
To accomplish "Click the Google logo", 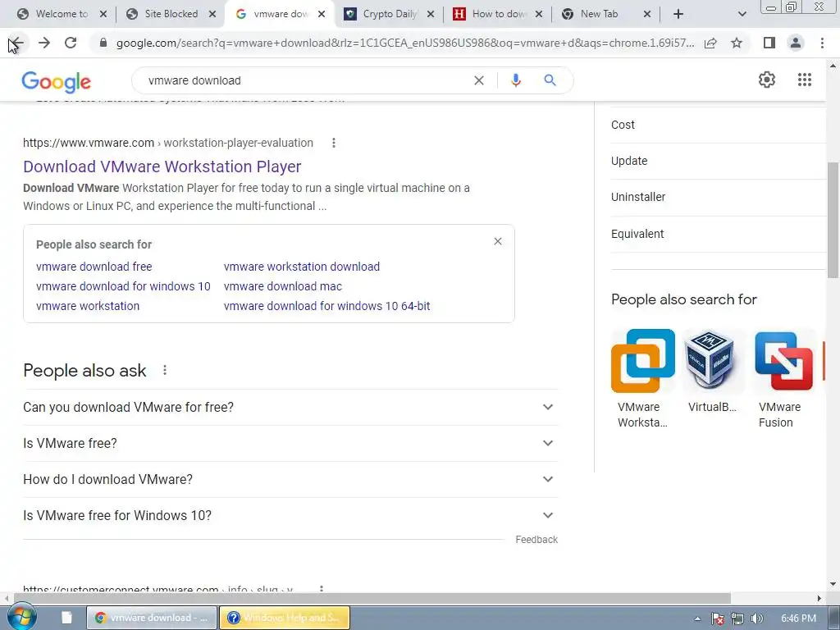I will (x=57, y=81).
